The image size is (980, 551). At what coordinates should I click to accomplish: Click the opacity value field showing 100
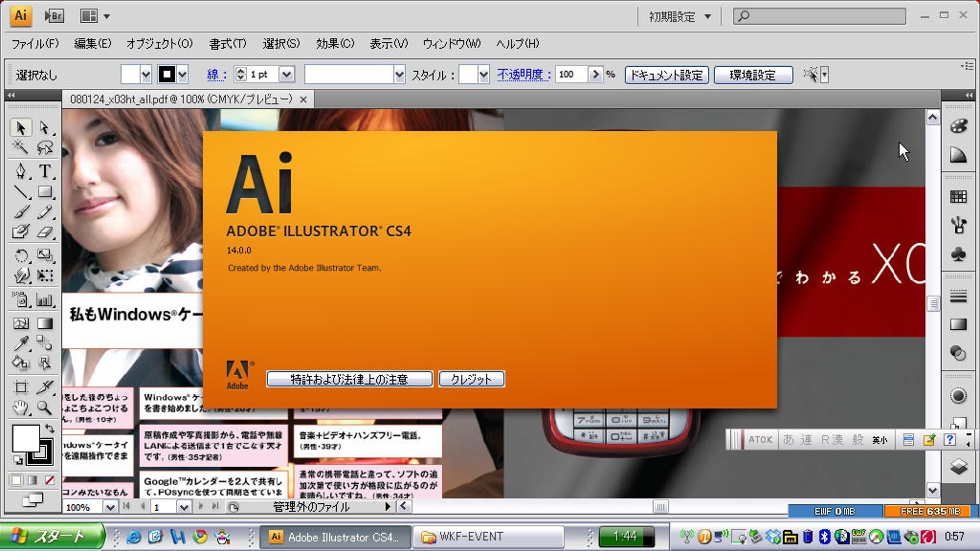pyautogui.click(x=572, y=75)
